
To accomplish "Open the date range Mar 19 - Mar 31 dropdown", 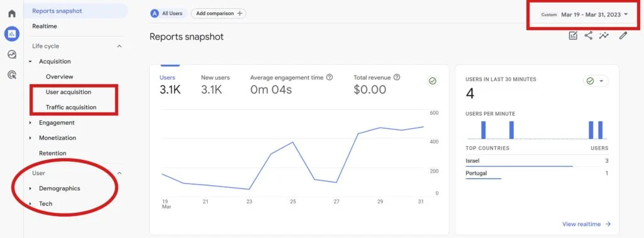I will click(585, 14).
